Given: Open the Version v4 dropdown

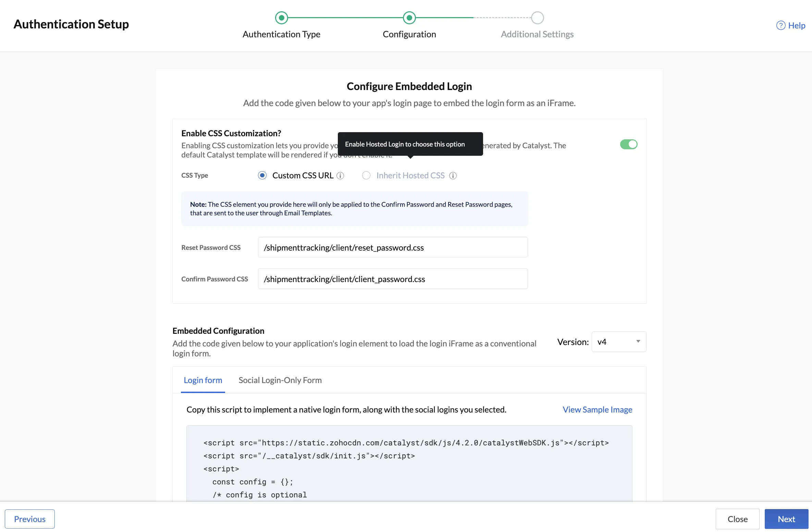Looking at the screenshot, I should pyautogui.click(x=619, y=342).
